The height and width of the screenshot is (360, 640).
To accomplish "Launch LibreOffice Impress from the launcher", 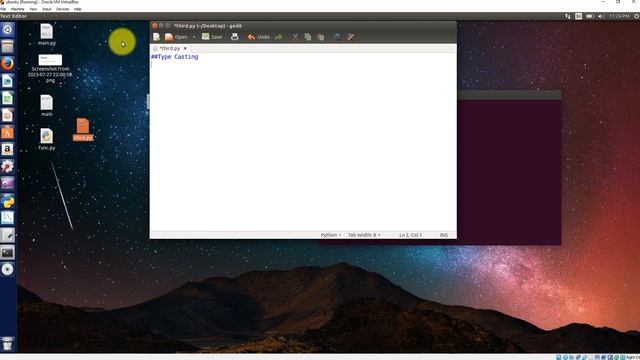I will 7,116.
